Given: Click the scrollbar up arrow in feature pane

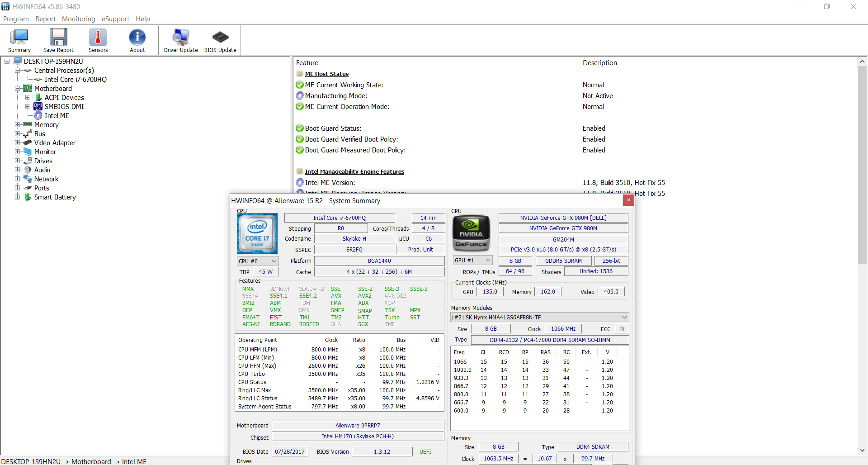Looking at the screenshot, I should [x=862, y=62].
